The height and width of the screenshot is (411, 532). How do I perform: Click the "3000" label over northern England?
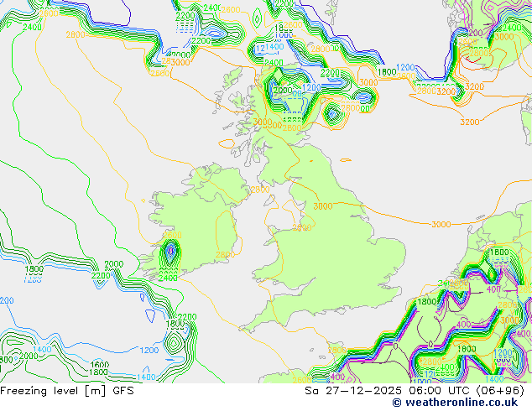(x=323, y=205)
